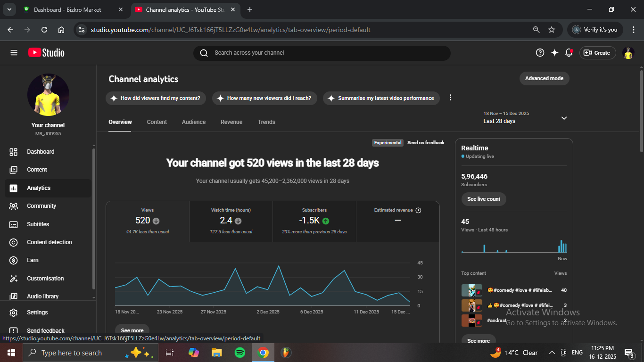
Task: Click the Advanced mode button
Action: 544,78
